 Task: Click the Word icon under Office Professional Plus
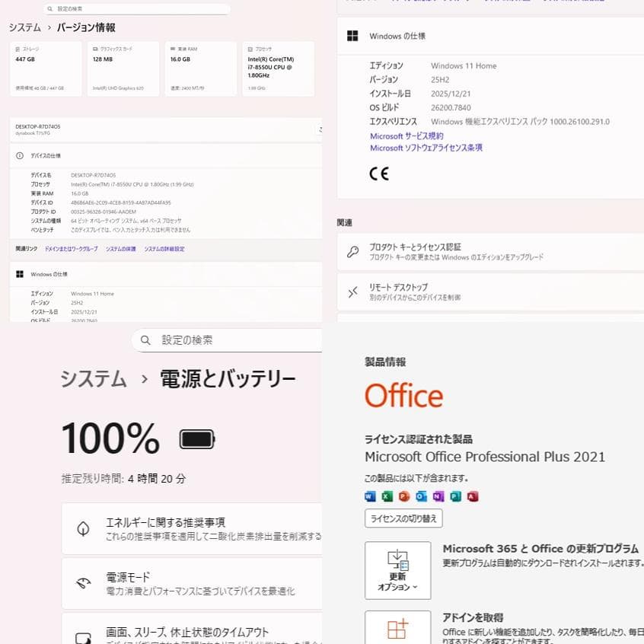click(370, 496)
